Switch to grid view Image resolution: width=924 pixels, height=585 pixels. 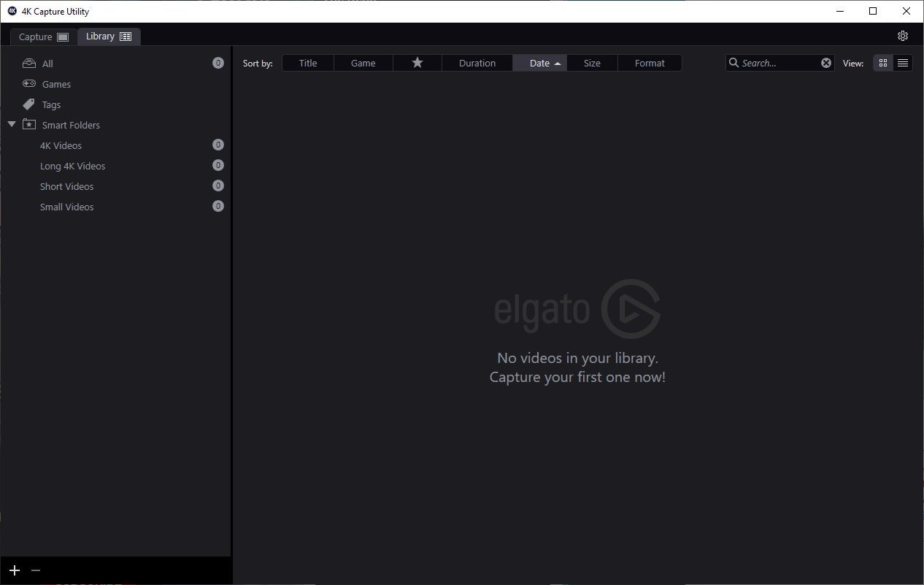(x=883, y=63)
